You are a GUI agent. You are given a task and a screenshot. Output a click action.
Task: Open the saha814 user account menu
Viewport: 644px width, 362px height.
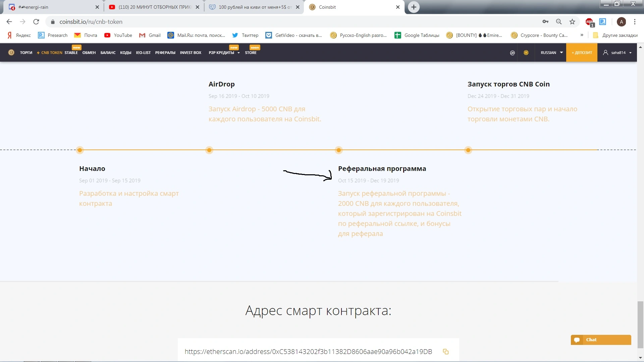(618, 53)
